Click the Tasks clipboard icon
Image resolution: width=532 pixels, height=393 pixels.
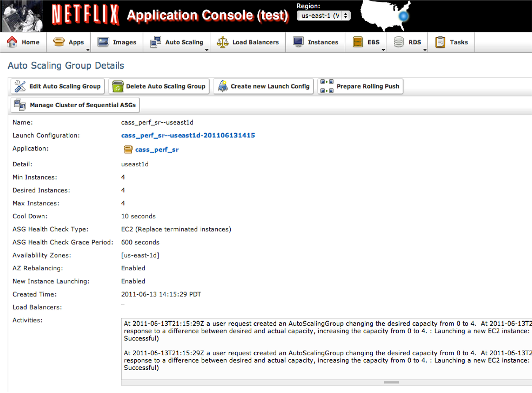click(440, 41)
